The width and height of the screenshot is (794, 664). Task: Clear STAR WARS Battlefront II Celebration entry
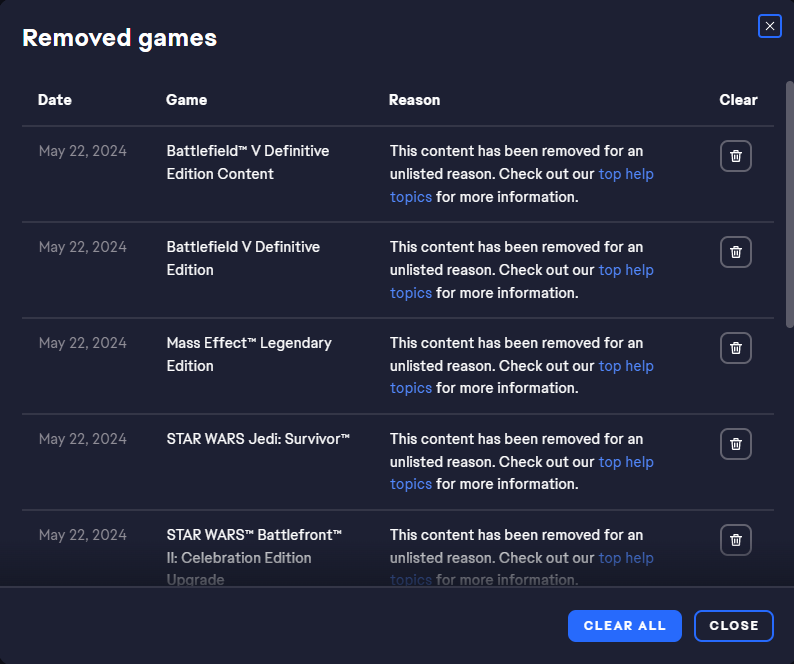pos(736,540)
